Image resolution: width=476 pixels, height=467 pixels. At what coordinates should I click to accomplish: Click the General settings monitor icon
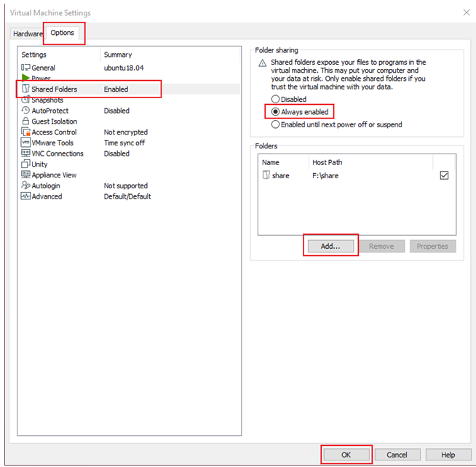(x=25, y=68)
